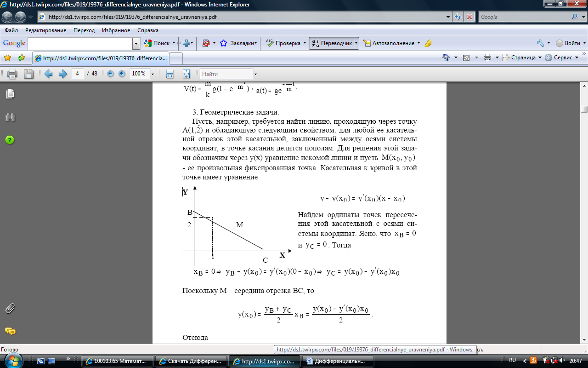Click the Windows Start button
The width and height of the screenshot is (588, 368).
tap(13, 361)
